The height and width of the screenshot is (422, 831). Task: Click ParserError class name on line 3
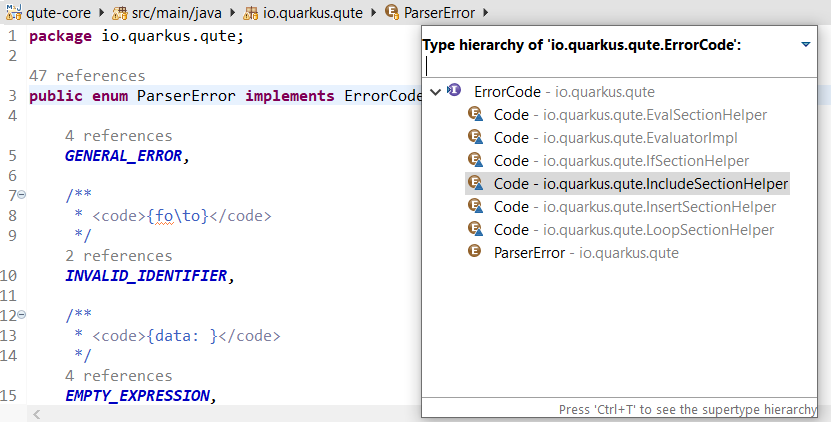tap(186, 96)
